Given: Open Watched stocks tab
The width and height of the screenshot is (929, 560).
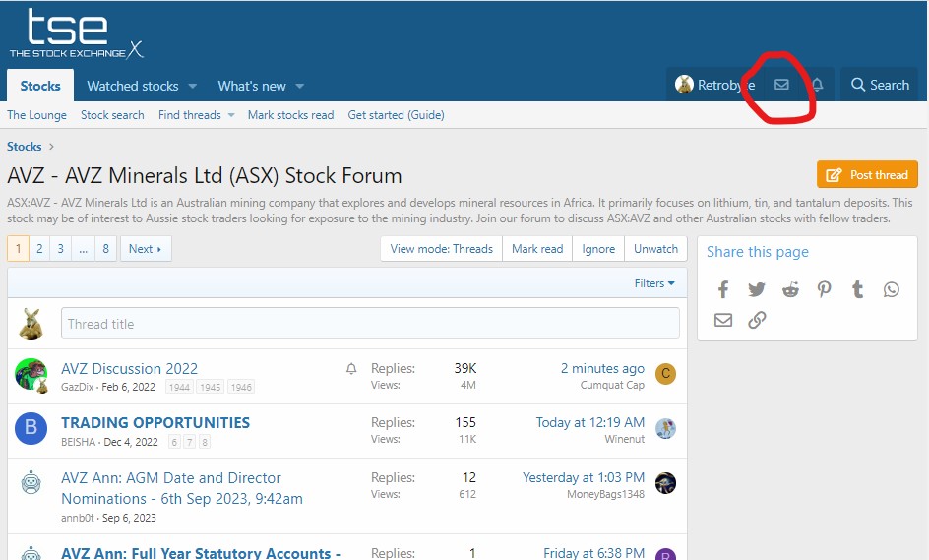Looking at the screenshot, I should tap(133, 86).
